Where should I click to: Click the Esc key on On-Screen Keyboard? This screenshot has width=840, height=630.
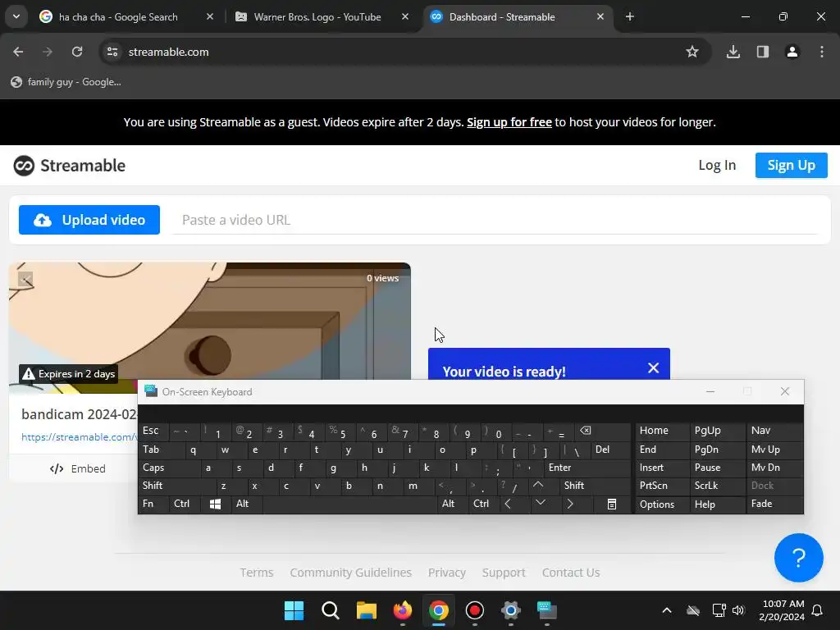coord(153,431)
